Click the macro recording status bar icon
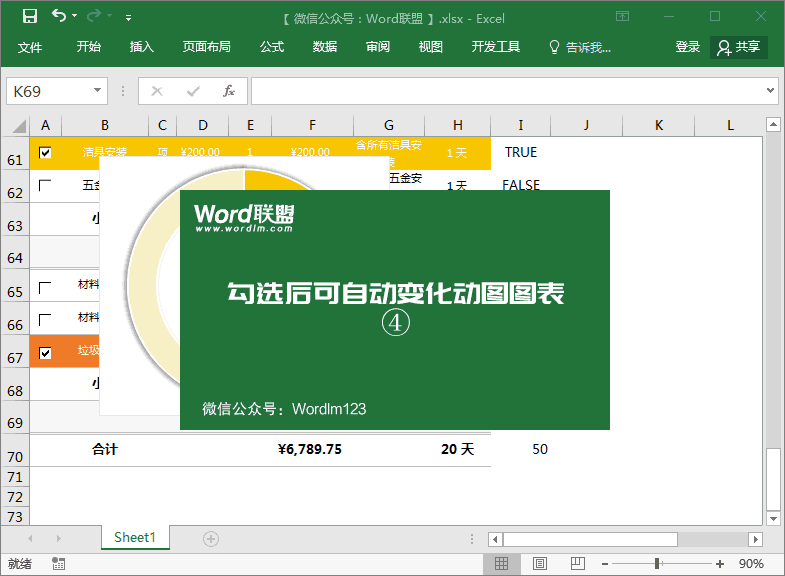The height and width of the screenshot is (576, 785). (58, 563)
